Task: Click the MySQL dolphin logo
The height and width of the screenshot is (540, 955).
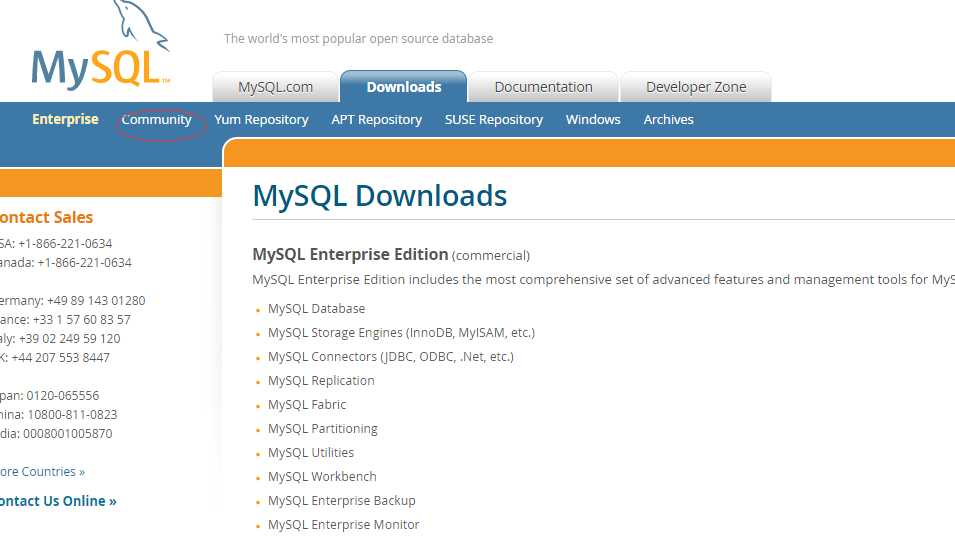Action: coord(100,46)
